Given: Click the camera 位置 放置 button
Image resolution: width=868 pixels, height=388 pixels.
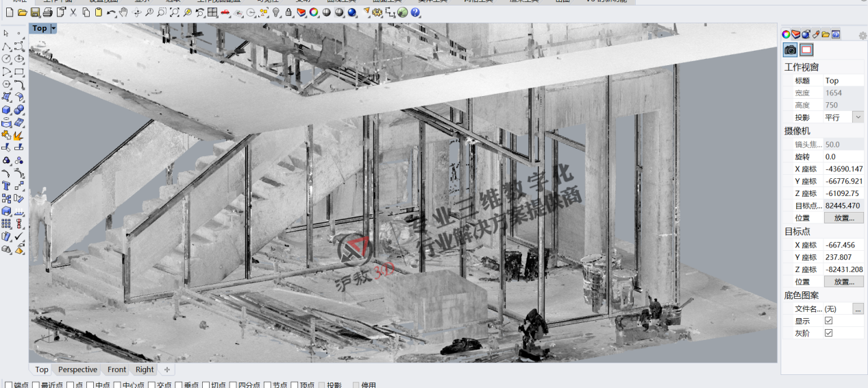Looking at the screenshot, I should pos(843,218).
